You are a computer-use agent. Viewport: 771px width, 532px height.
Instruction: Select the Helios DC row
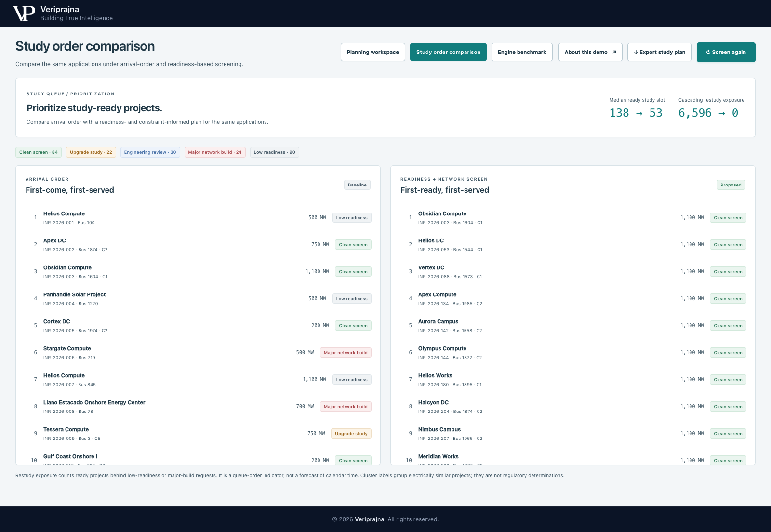tap(573, 245)
